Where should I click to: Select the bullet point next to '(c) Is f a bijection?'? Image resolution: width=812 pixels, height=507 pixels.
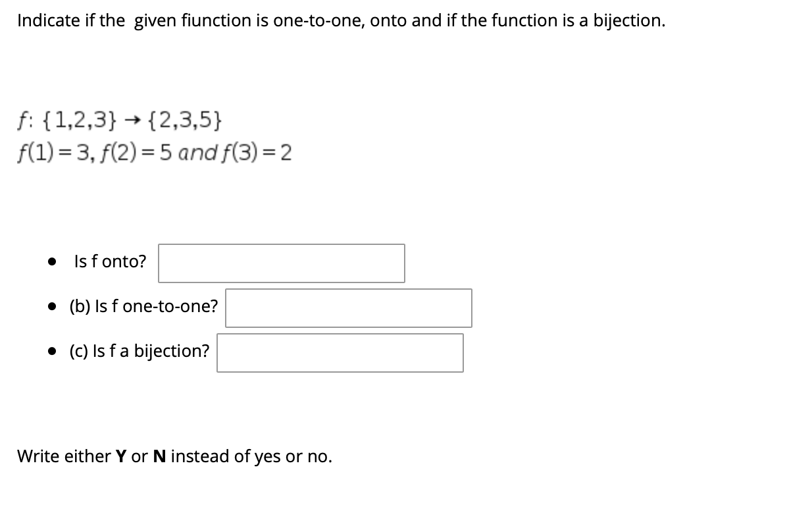tap(53, 350)
